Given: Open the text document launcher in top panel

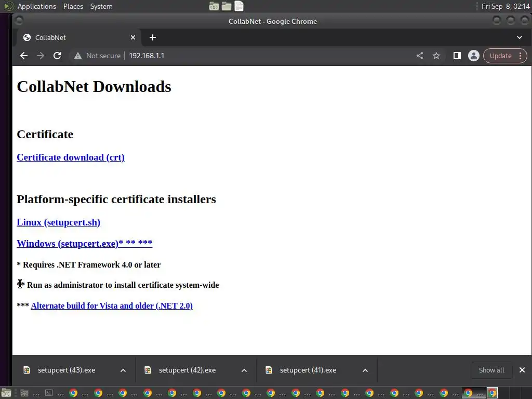Looking at the screenshot, I should click(239, 6).
